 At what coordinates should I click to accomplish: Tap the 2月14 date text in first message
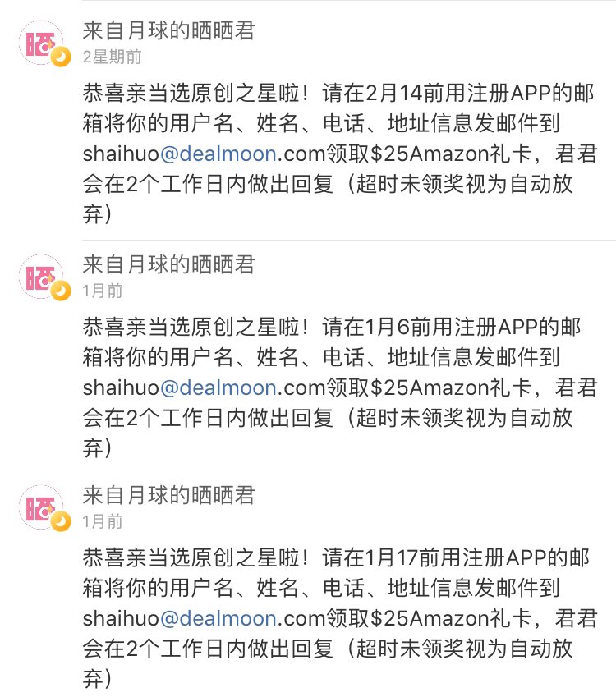(393, 94)
